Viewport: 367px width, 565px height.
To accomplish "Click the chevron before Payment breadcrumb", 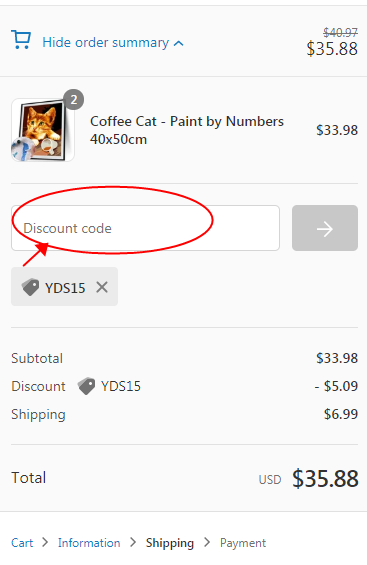I will [x=207, y=542].
